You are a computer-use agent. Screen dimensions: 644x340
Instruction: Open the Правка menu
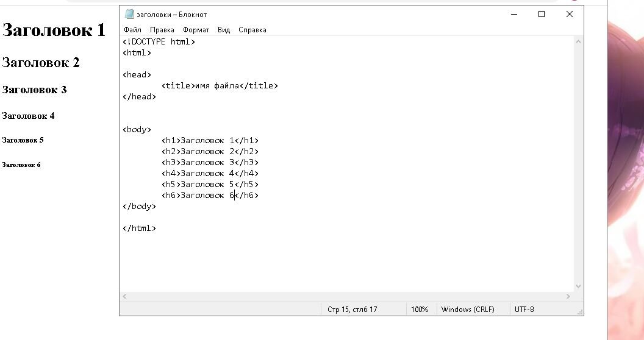(162, 30)
